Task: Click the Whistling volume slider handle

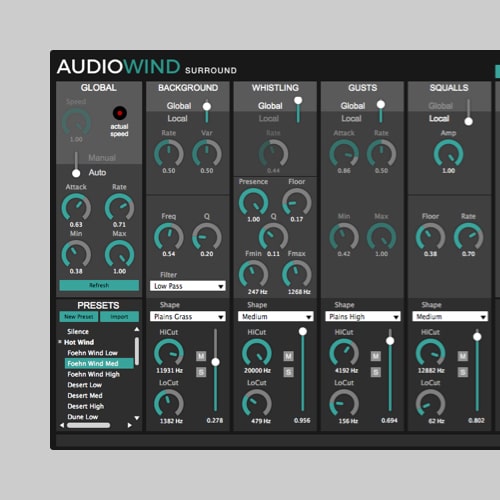Action: [x=303, y=331]
